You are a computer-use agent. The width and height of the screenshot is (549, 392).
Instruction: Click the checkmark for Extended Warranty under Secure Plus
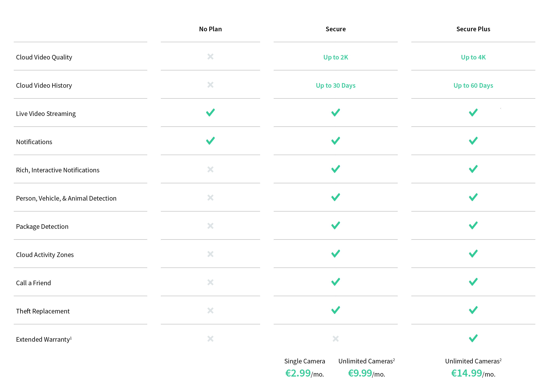tap(473, 339)
